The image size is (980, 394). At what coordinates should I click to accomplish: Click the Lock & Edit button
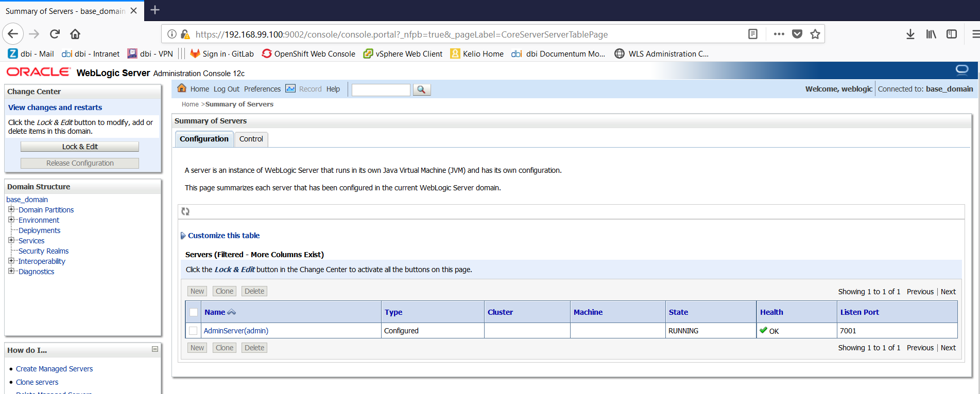[x=80, y=147]
